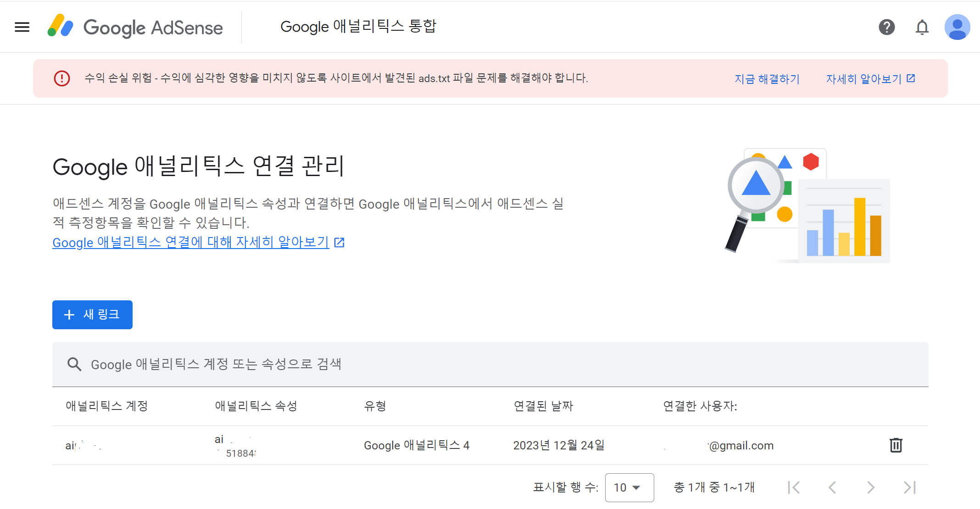Image resolution: width=980 pixels, height=509 pixels.
Task: Open the rows per page dropdown
Action: pyautogui.click(x=629, y=487)
